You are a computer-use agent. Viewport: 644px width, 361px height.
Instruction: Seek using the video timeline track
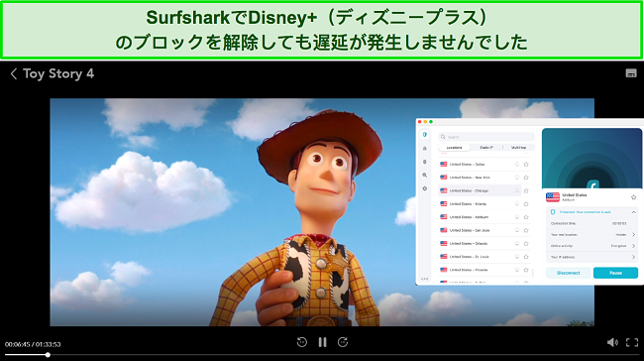[322, 354]
